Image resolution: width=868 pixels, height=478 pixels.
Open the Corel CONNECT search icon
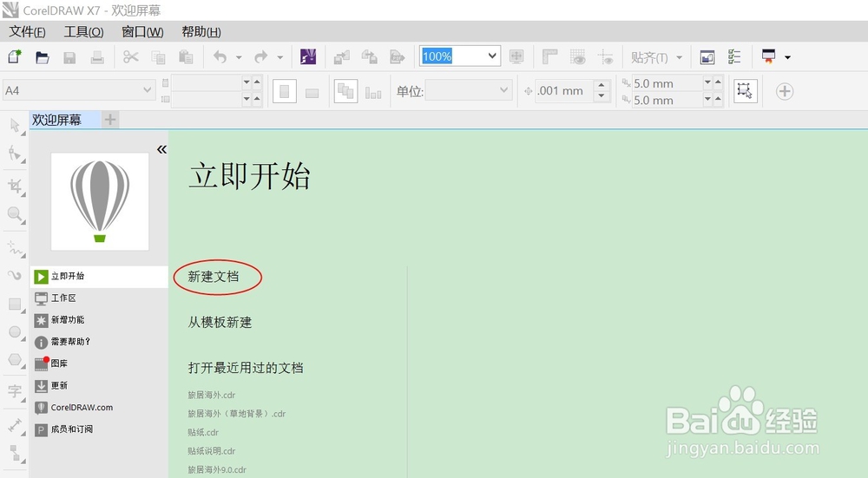pos(308,57)
